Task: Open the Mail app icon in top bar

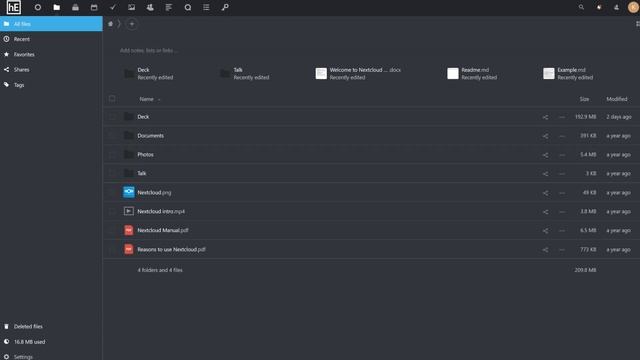Action: [x=75, y=7]
